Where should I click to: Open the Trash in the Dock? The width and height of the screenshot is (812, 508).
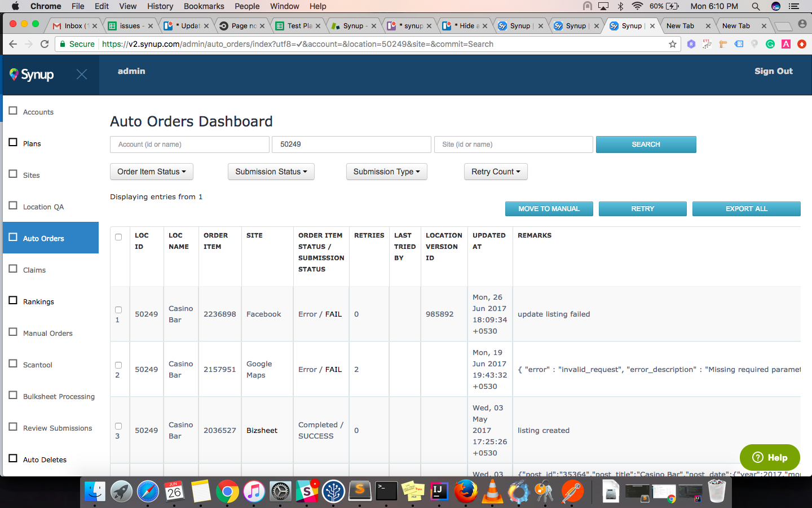click(x=717, y=492)
